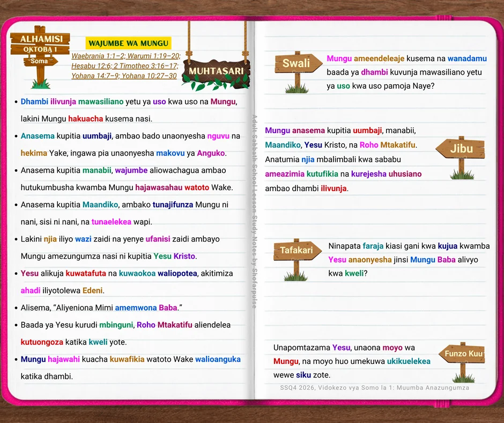Follow the Yohana 10:27–30 reference

pyautogui.click(x=149, y=76)
